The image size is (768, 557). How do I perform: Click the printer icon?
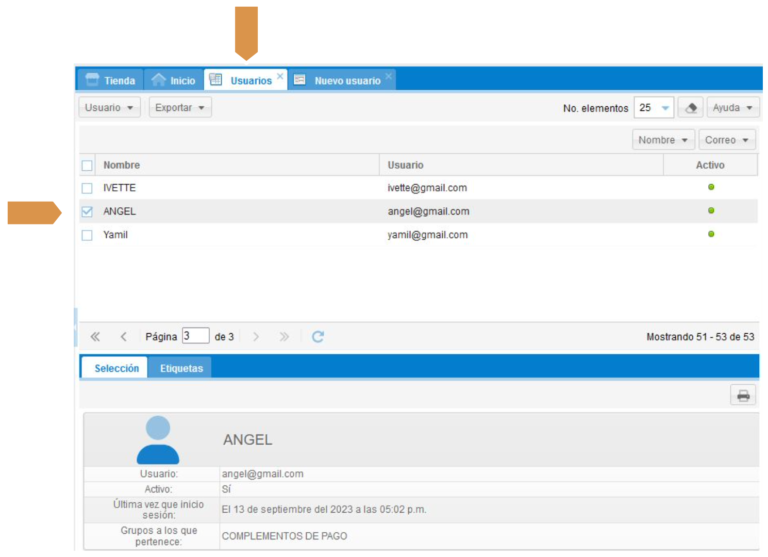tap(743, 395)
